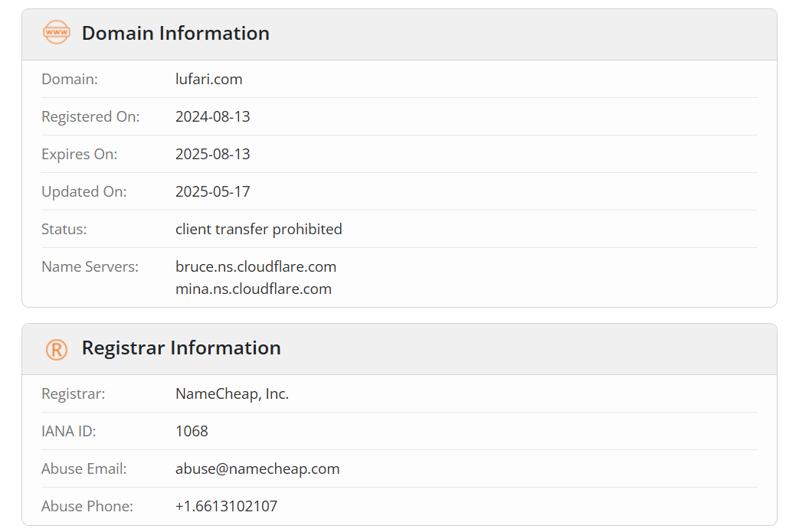Click the registered trademark R icon
The image size is (786, 532).
(x=56, y=349)
